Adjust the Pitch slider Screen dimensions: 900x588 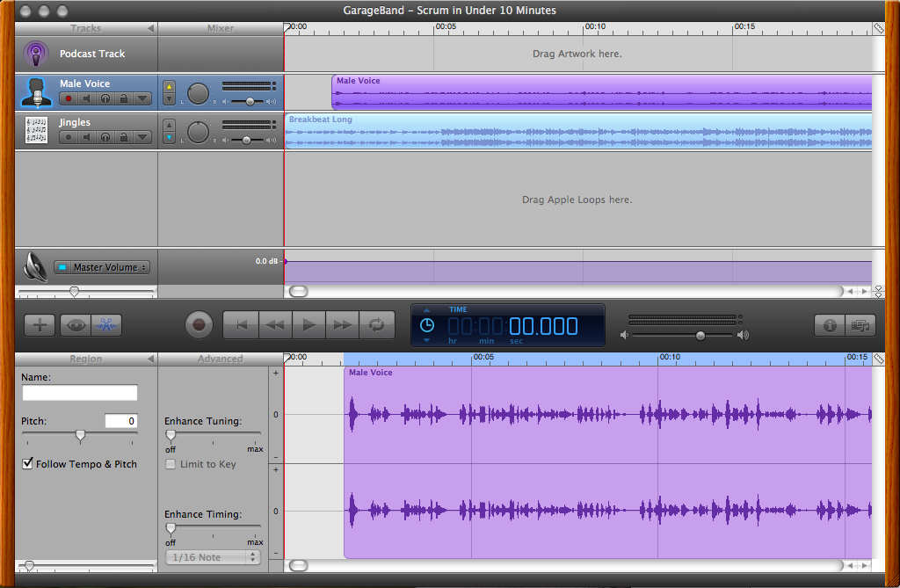(80, 436)
